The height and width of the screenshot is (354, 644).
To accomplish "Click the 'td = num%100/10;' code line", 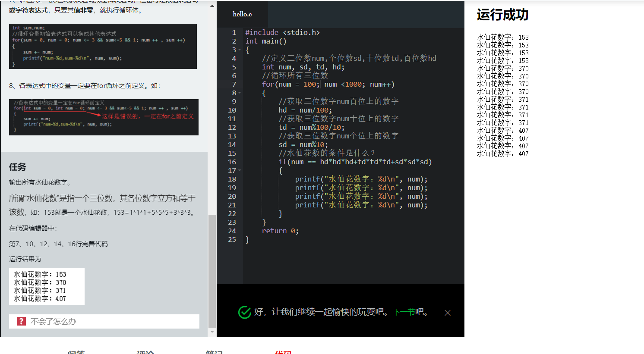I will (311, 127).
